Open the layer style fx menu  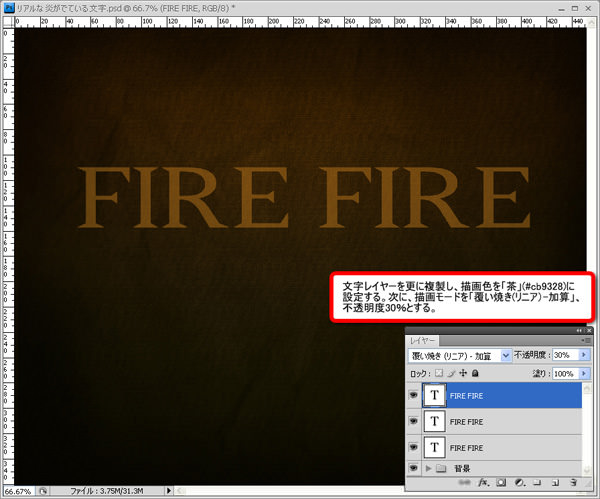click(482, 482)
